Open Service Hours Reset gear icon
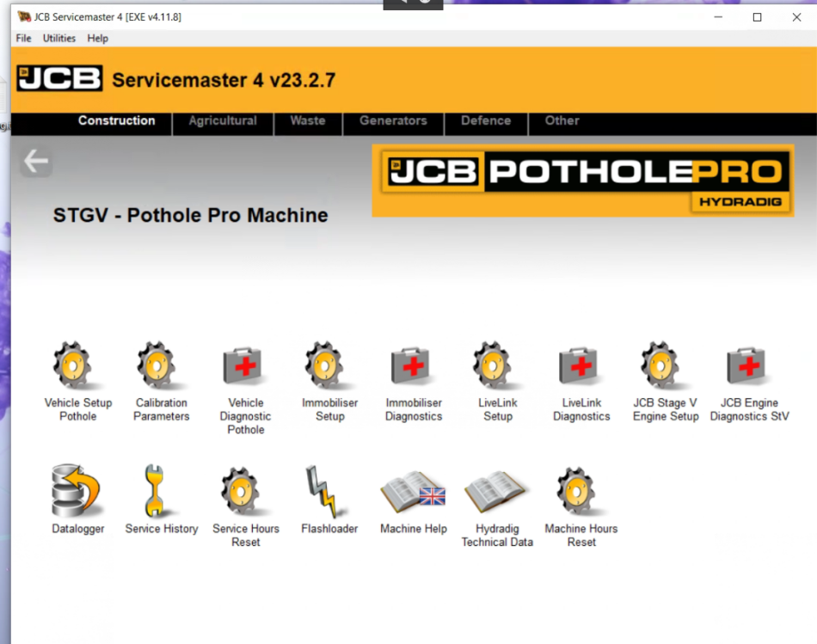 tap(242, 491)
